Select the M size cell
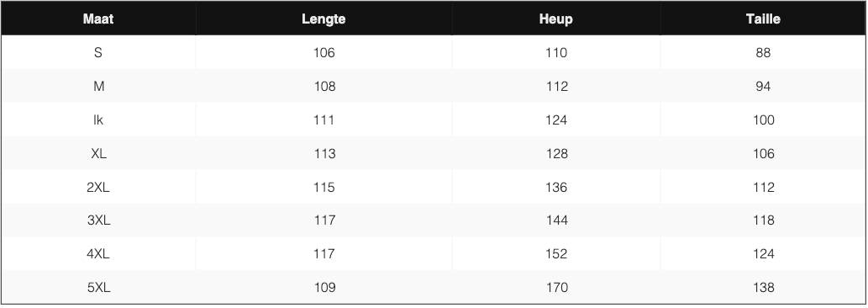The width and height of the screenshot is (868, 308). tap(98, 87)
